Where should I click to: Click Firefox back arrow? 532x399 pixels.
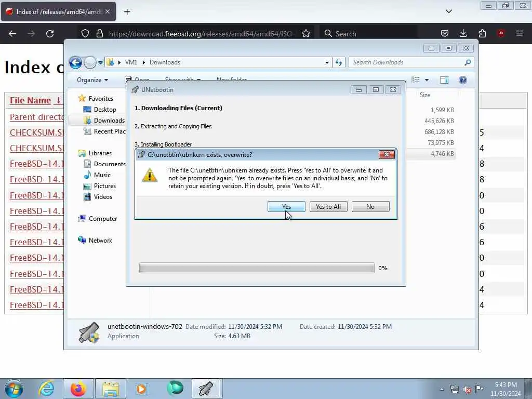click(x=12, y=34)
